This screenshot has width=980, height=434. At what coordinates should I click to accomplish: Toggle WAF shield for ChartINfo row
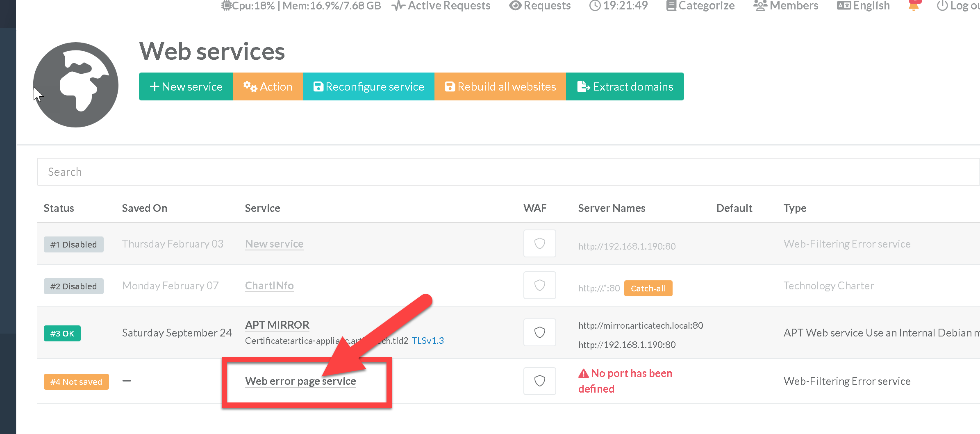click(539, 285)
